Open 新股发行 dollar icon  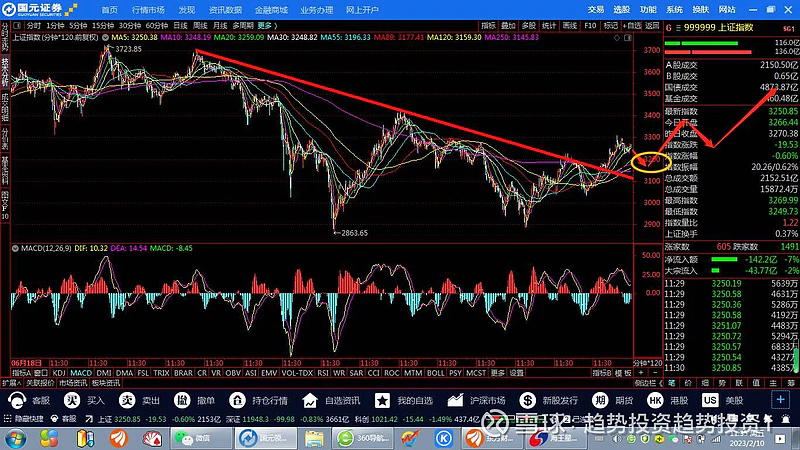click(527, 401)
